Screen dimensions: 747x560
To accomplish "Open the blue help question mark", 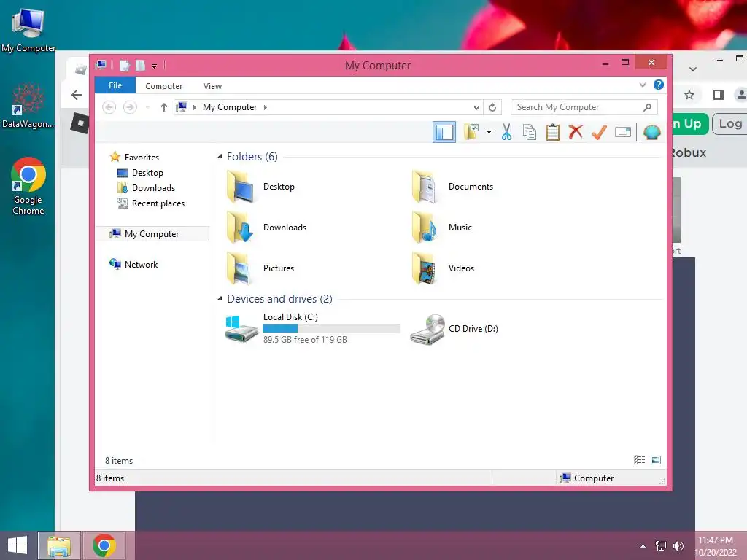I will point(659,85).
